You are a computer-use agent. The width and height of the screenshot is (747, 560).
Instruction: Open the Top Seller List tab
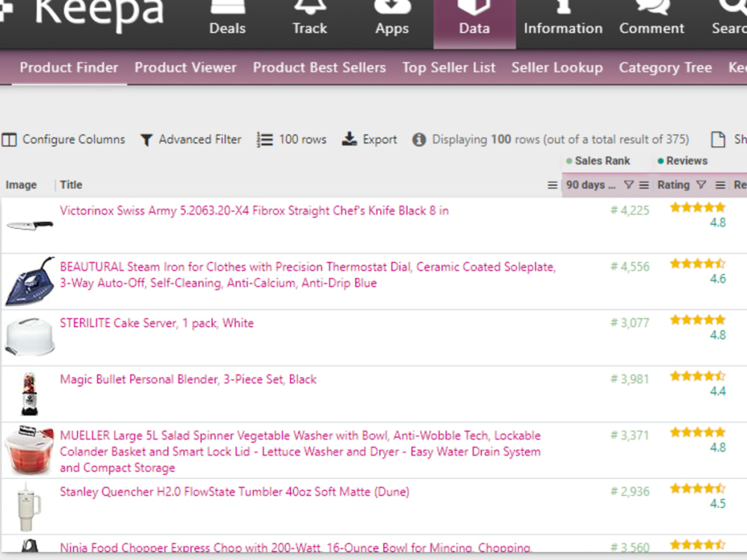coord(449,68)
